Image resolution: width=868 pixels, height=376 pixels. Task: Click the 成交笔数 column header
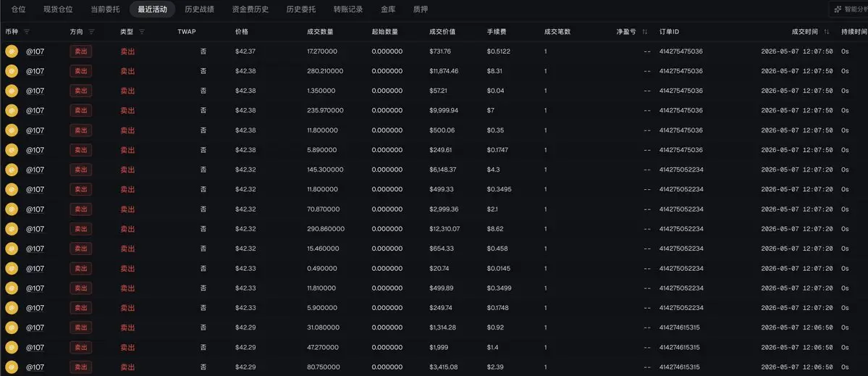point(557,32)
